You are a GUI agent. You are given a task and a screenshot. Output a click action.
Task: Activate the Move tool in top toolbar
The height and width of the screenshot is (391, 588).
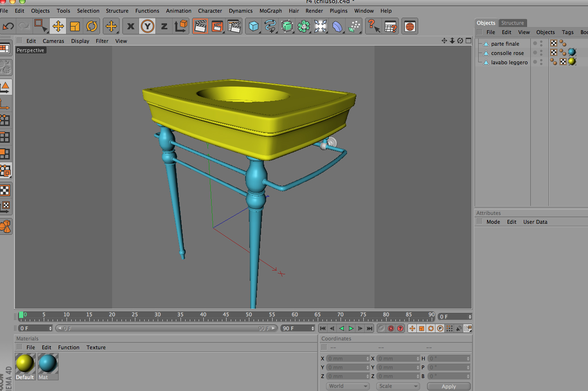coord(58,26)
